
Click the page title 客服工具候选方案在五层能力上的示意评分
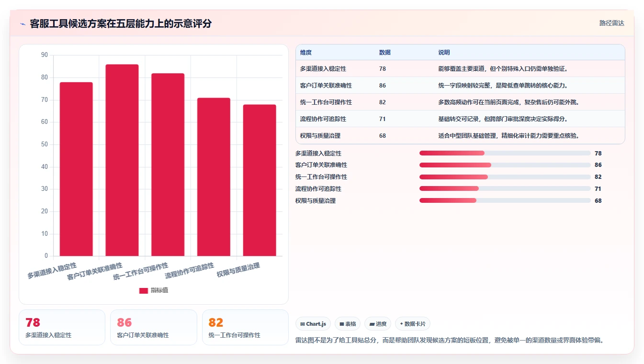tap(121, 23)
